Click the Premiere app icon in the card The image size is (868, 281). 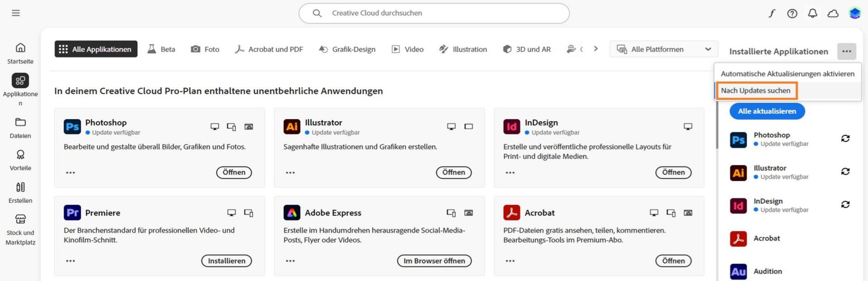(x=72, y=213)
